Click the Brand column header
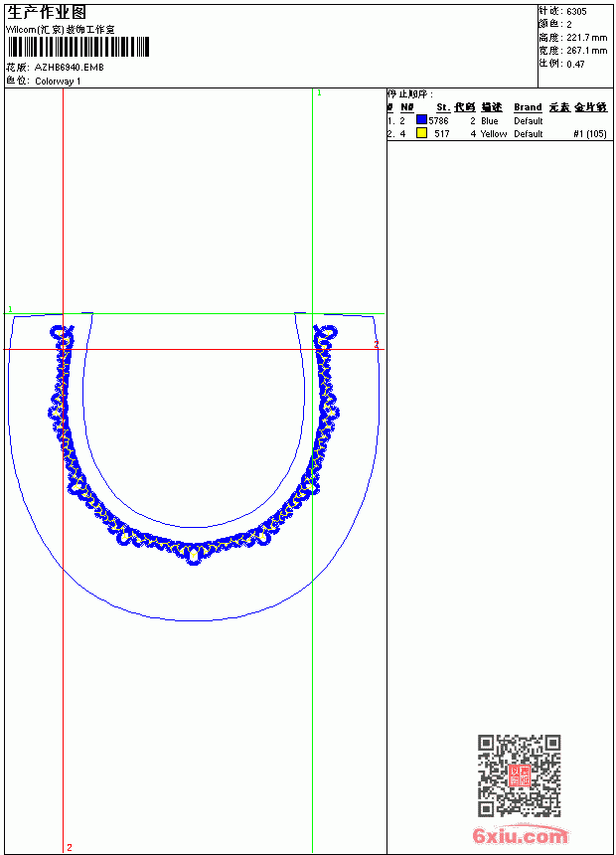This screenshot has width=616, height=855. pyautogui.click(x=528, y=107)
